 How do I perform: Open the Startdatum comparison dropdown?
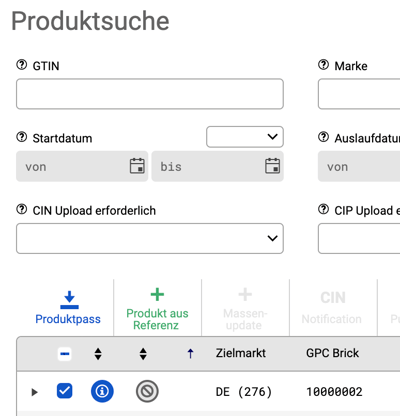pyautogui.click(x=245, y=137)
